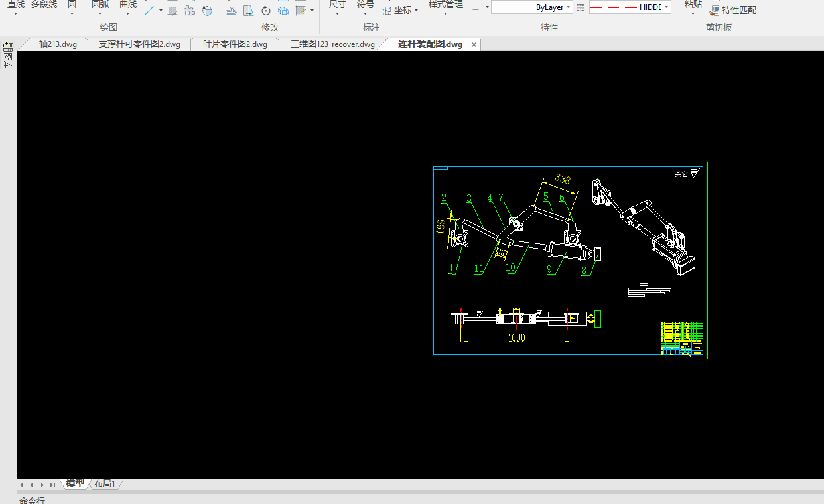Expand dropdown beside blue diagonal line icon
Image resolution: width=824 pixels, height=504 pixels.
(x=161, y=10)
